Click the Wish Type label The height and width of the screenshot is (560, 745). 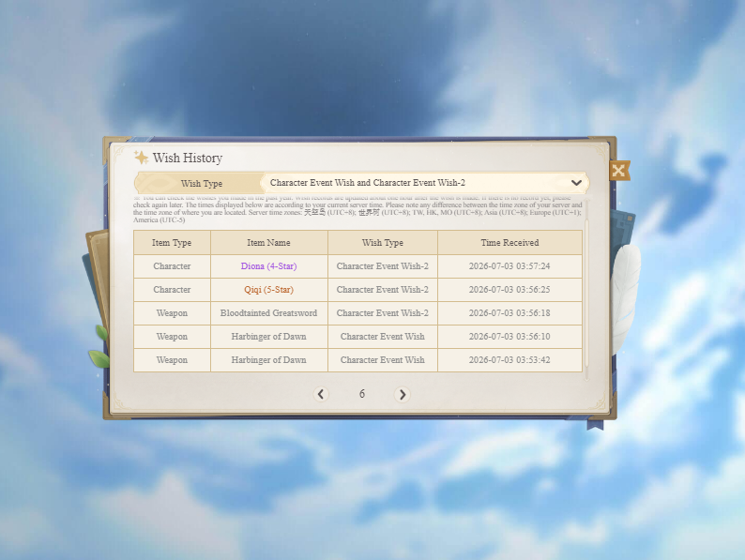(x=202, y=183)
